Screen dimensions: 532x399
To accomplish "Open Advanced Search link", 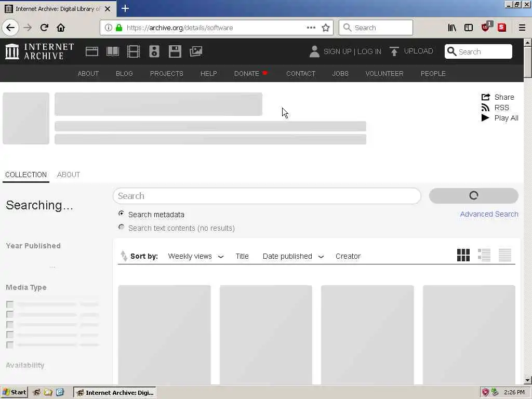I will click(x=489, y=214).
